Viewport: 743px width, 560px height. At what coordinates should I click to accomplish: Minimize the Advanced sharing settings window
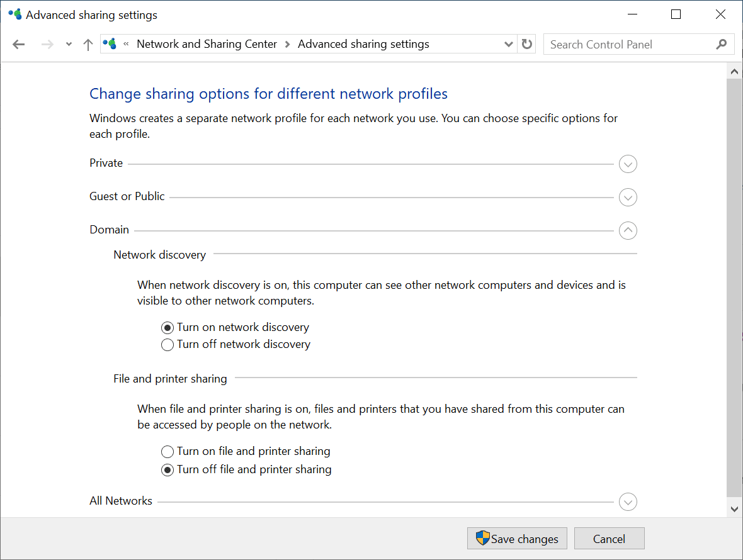pos(632,14)
